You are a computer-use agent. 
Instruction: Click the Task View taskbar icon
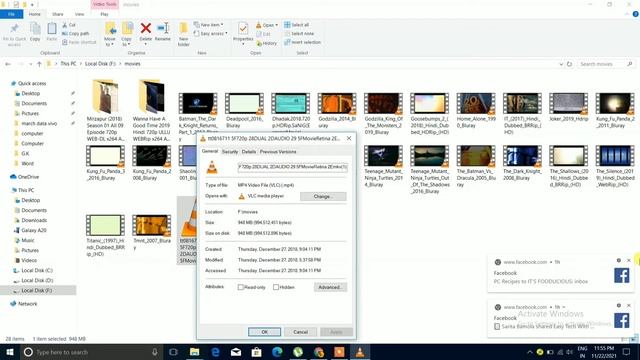coord(173,352)
